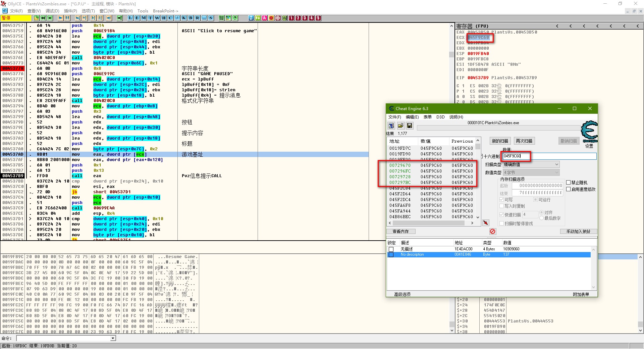The width and height of the screenshot is (644, 349).
Task: Toggle the 快速扫描 fast scan checkbox
Action: (502, 215)
